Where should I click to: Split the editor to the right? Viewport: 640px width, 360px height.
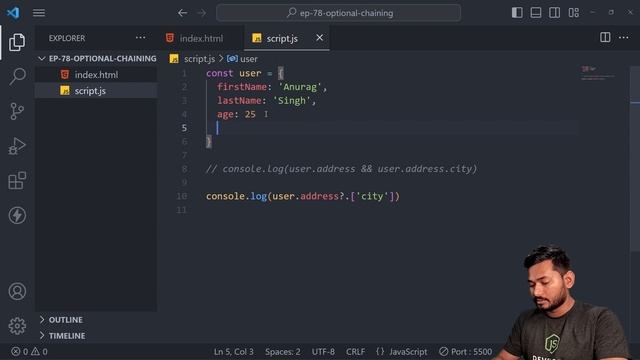[x=605, y=38]
